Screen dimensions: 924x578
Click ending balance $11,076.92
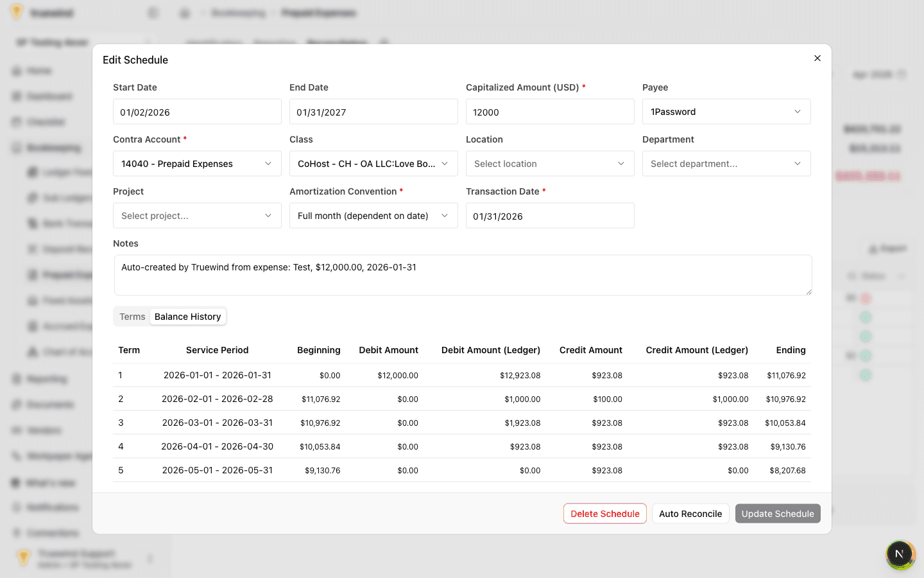click(x=786, y=376)
